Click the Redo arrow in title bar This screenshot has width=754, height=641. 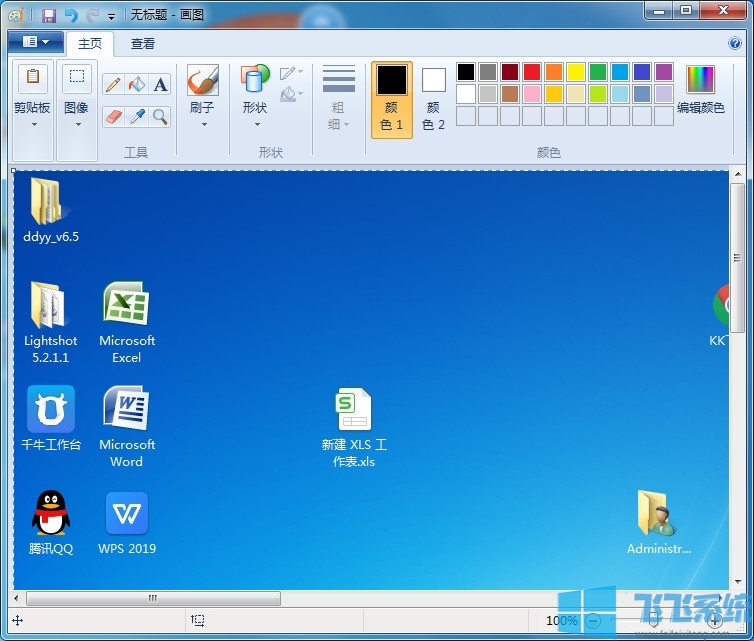click(x=92, y=16)
